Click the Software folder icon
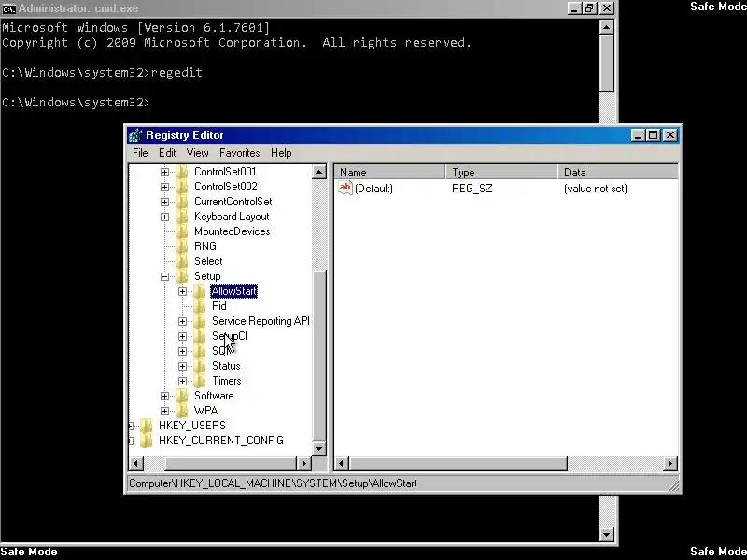The height and width of the screenshot is (560, 747). coord(181,396)
